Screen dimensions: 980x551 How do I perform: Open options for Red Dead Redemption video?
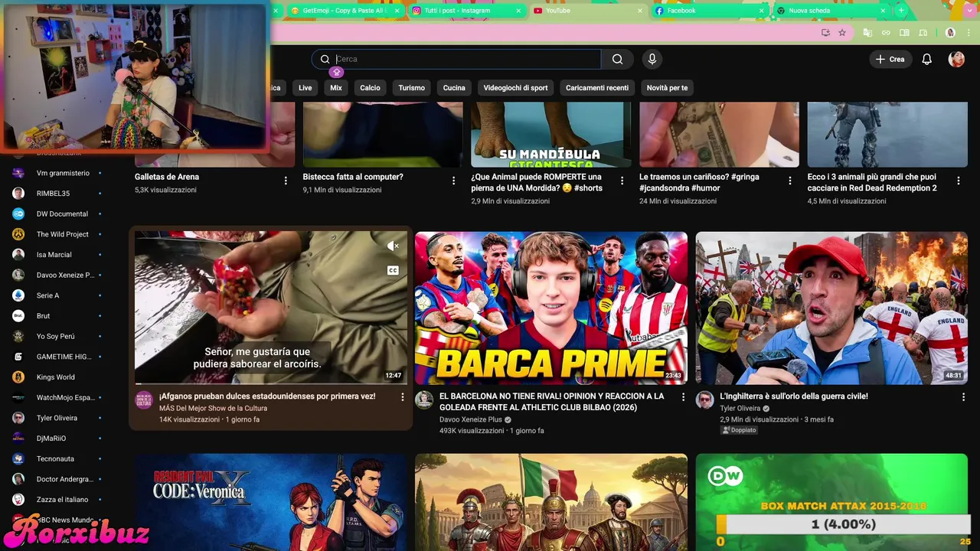958,181
